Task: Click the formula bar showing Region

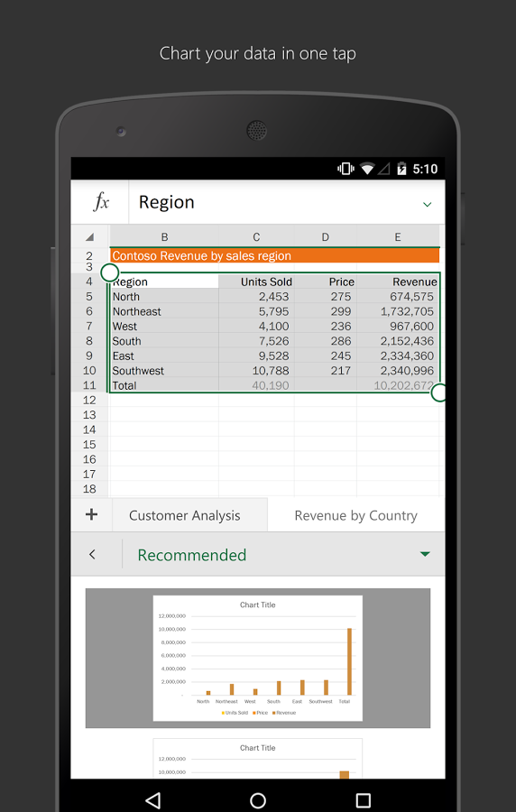Action: point(286,202)
